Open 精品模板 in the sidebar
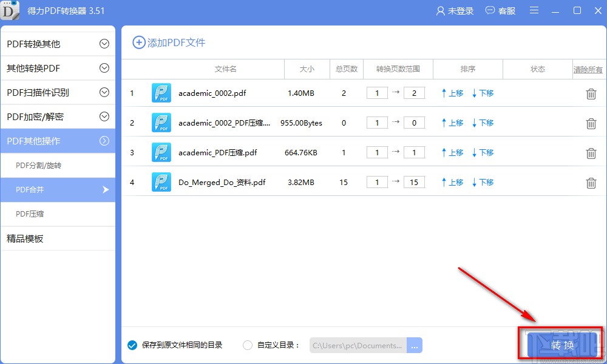This screenshot has width=607, height=364. coord(58,238)
